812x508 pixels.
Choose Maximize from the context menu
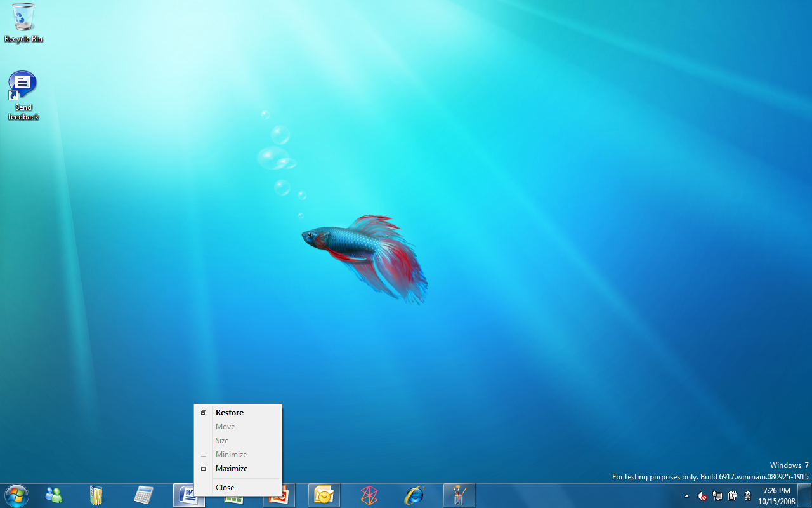pos(232,469)
